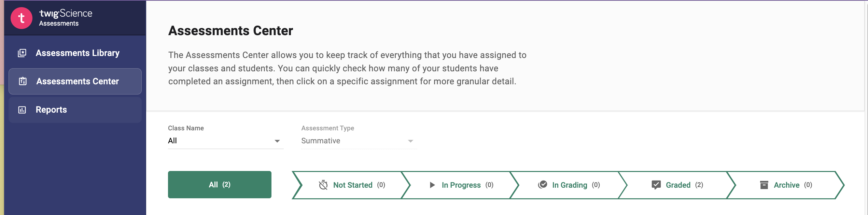Expand the Assessment Type dropdown arrow
Image resolution: width=868 pixels, height=215 pixels.
pyautogui.click(x=410, y=141)
